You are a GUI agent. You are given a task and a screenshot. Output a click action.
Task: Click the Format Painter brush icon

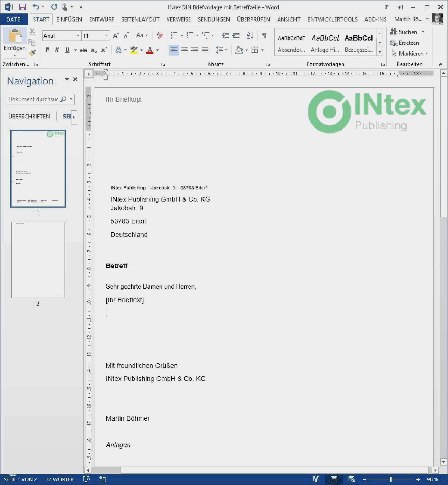coord(32,53)
